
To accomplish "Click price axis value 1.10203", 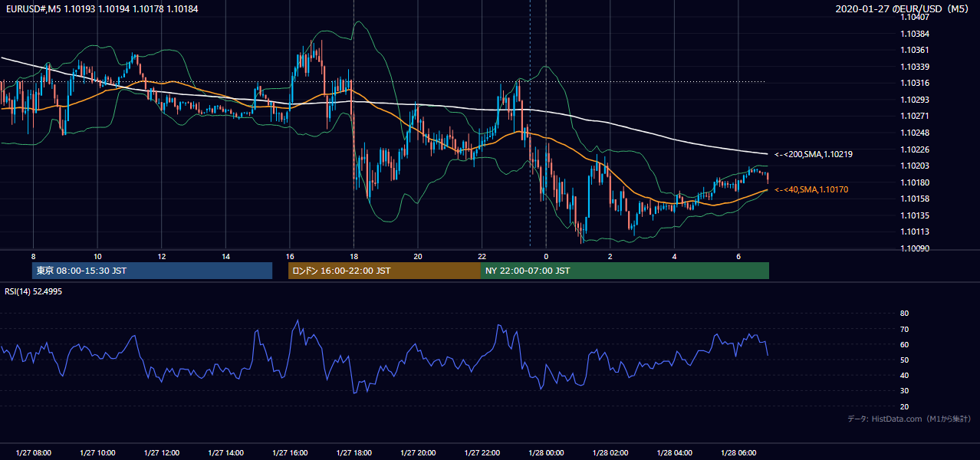I will (x=915, y=166).
